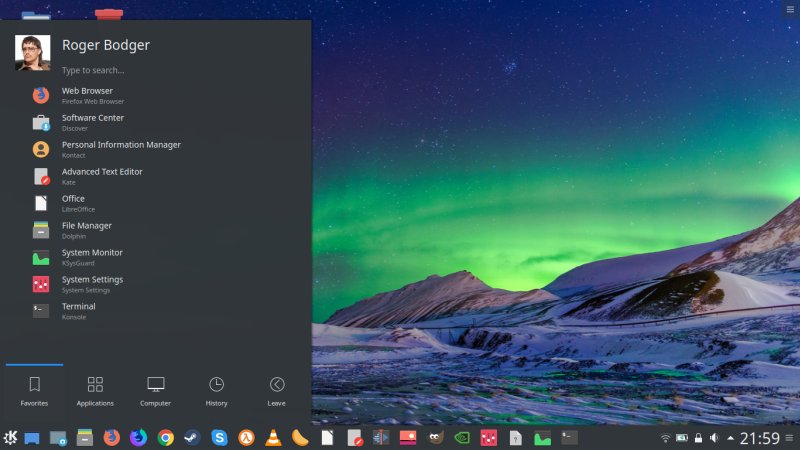Expand hidden system tray icons arrow
Image resolution: width=800 pixels, height=450 pixels.
coord(730,438)
